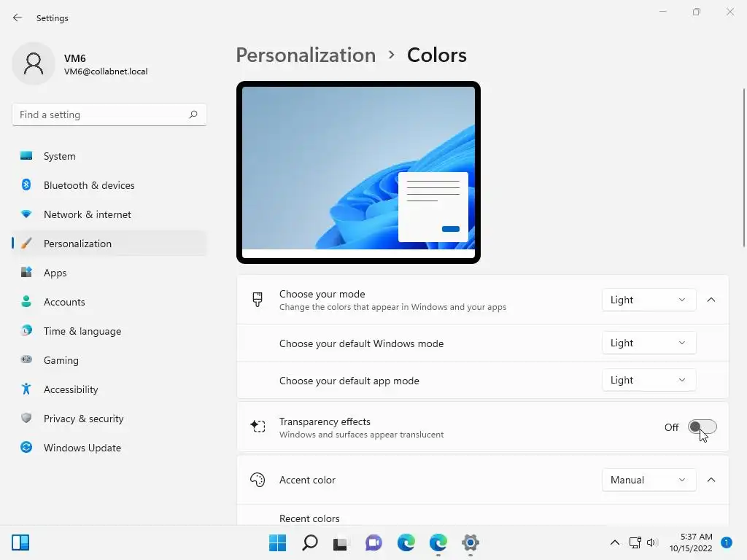The width and height of the screenshot is (747, 560).
Task: Click the Settings page vertical scrollbar
Action: pos(743,168)
